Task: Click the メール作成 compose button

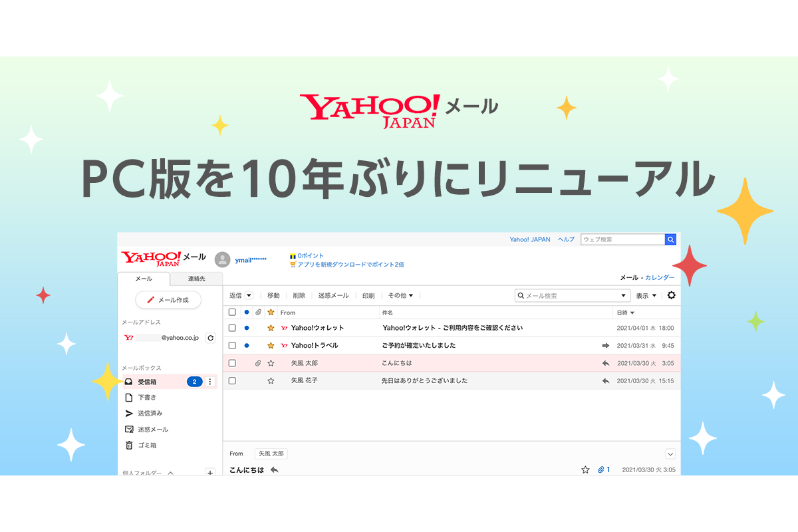Action: 168,300
